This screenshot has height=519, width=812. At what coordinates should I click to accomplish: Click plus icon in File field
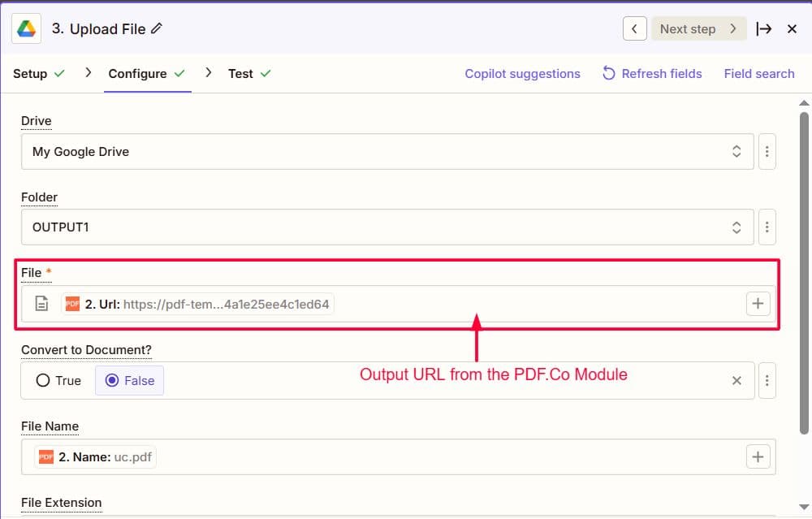pos(758,304)
